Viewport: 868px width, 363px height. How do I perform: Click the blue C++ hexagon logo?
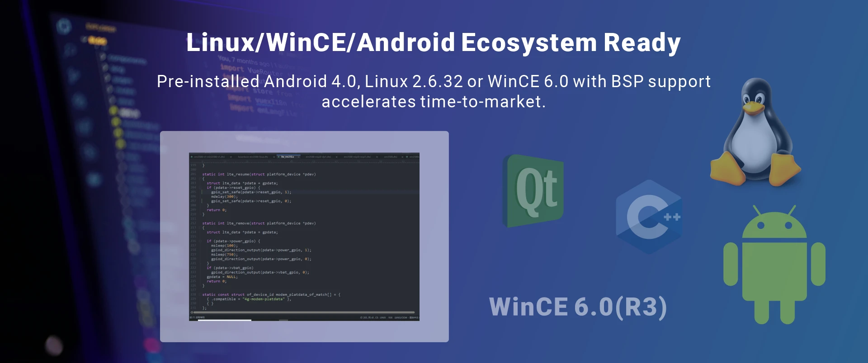coord(649,217)
